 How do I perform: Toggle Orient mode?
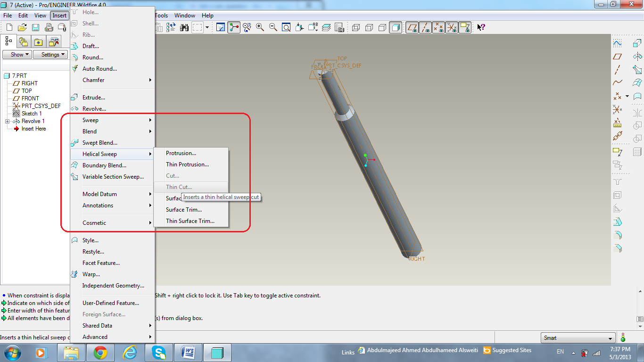click(x=247, y=27)
